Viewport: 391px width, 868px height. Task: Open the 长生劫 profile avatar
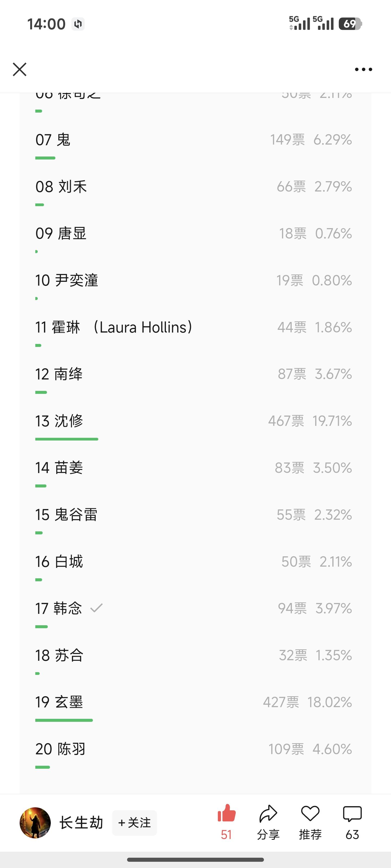point(35,822)
